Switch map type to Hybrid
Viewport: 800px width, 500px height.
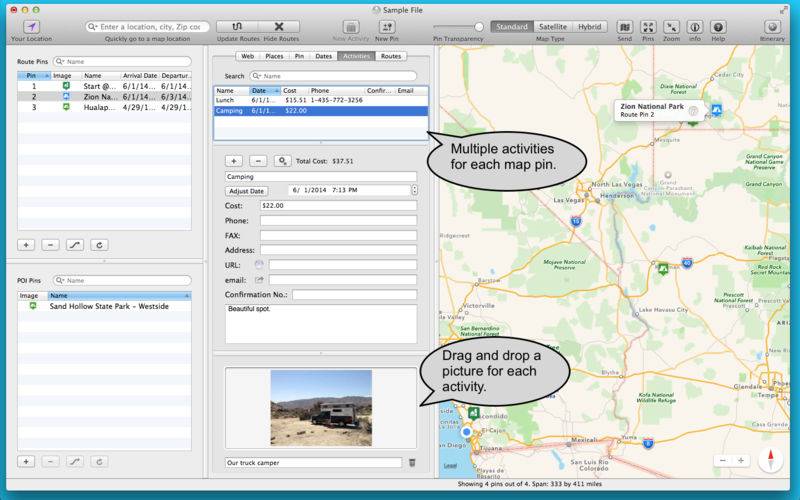(x=590, y=26)
